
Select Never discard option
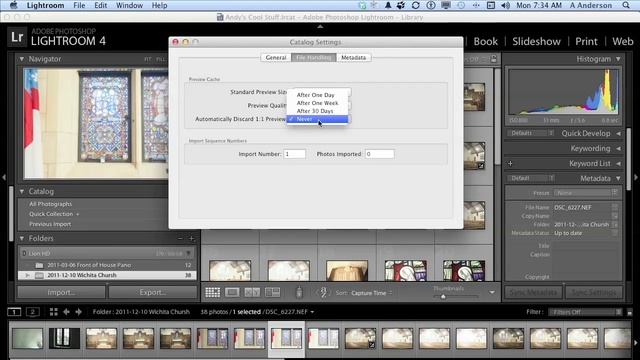click(x=317, y=119)
